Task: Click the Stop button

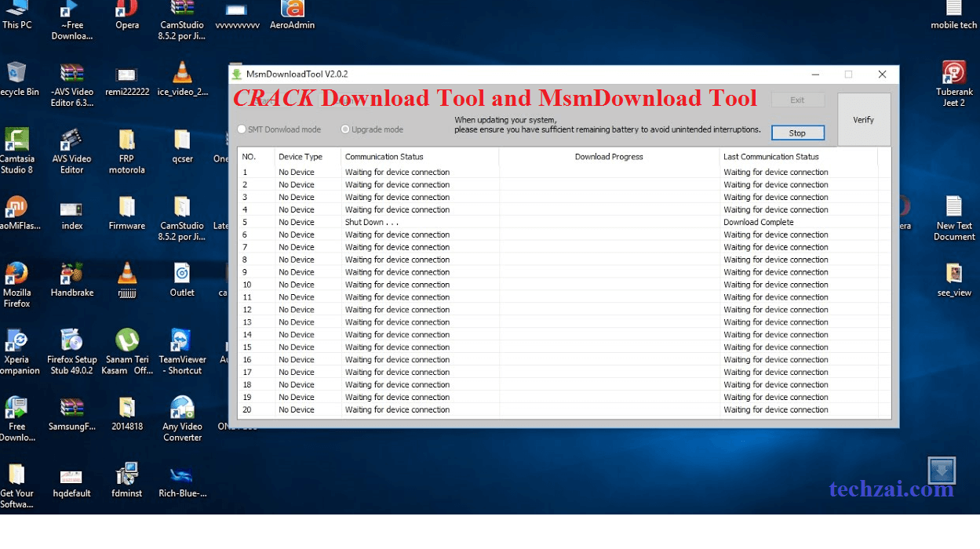Action: click(x=797, y=133)
